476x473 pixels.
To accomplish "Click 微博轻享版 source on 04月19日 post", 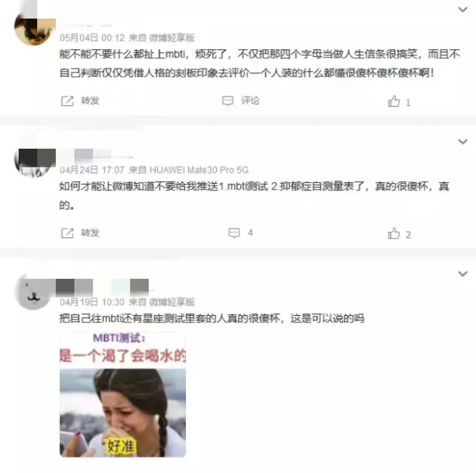I will pyautogui.click(x=172, y=302).
